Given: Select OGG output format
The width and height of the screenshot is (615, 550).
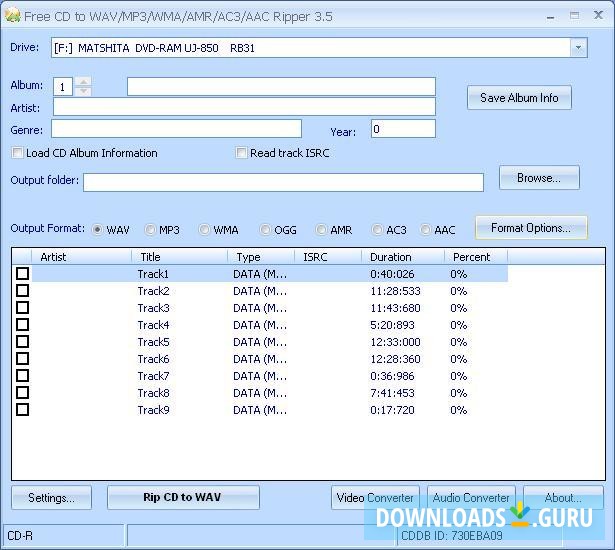Looking at the screenshot, I should [x=265, y=229].
